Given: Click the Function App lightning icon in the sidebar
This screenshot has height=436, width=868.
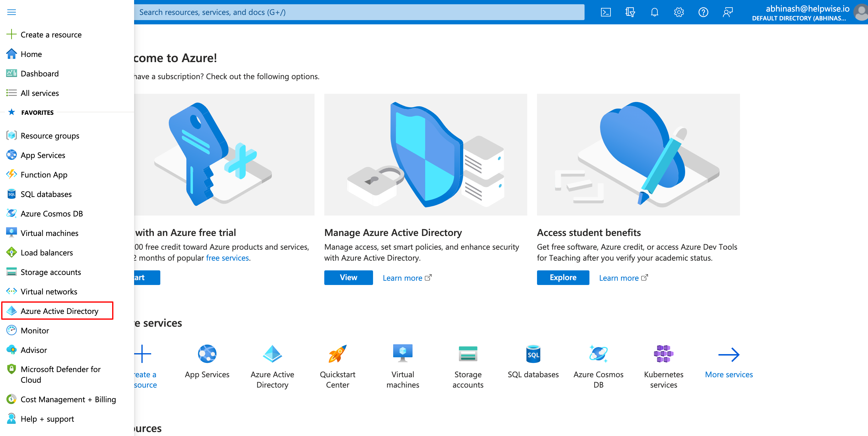Looking at the screenshot, I should click(x=12, y=174).
